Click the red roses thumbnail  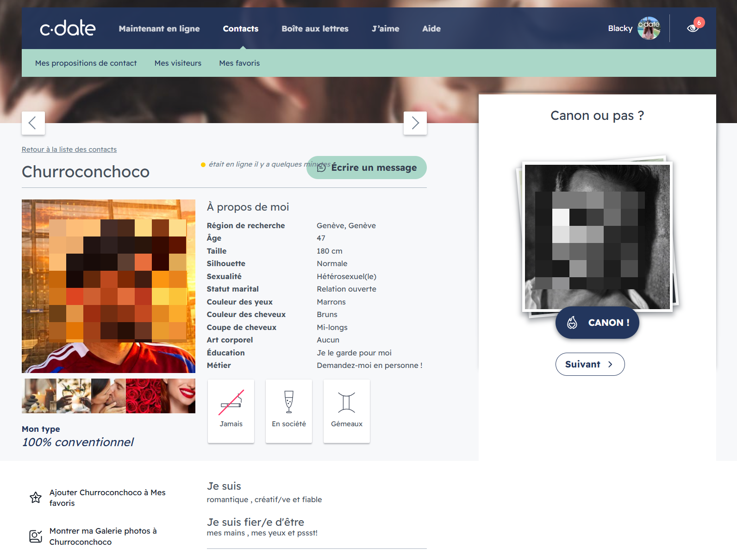click(143, 396)
